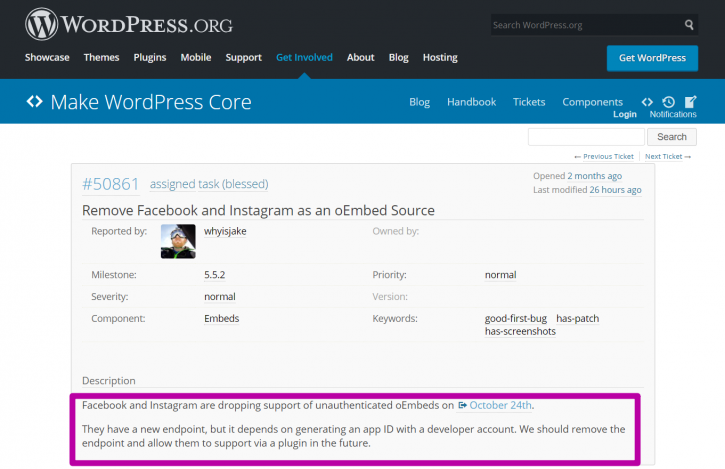Click the Get WordPress button
This screenshot has height=469, width=725.
click(x=652, y=58)
